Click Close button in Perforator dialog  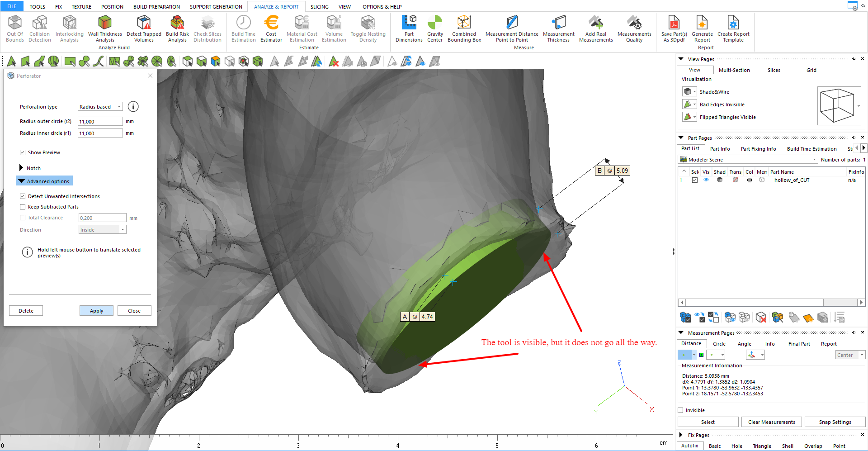(x=134, y=311)
